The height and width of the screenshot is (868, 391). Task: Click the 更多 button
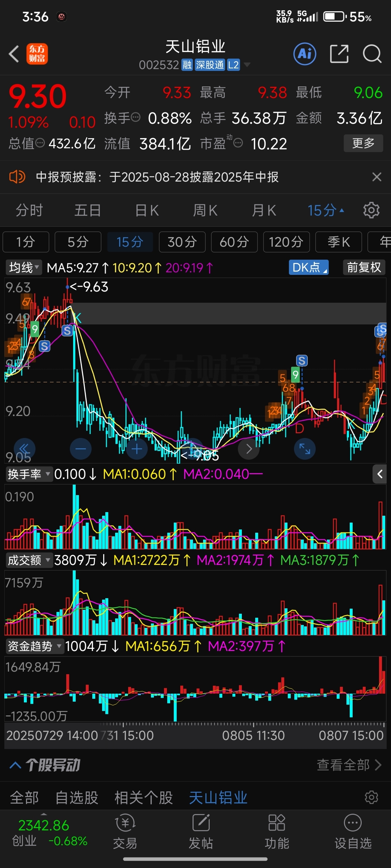point(363,143)
